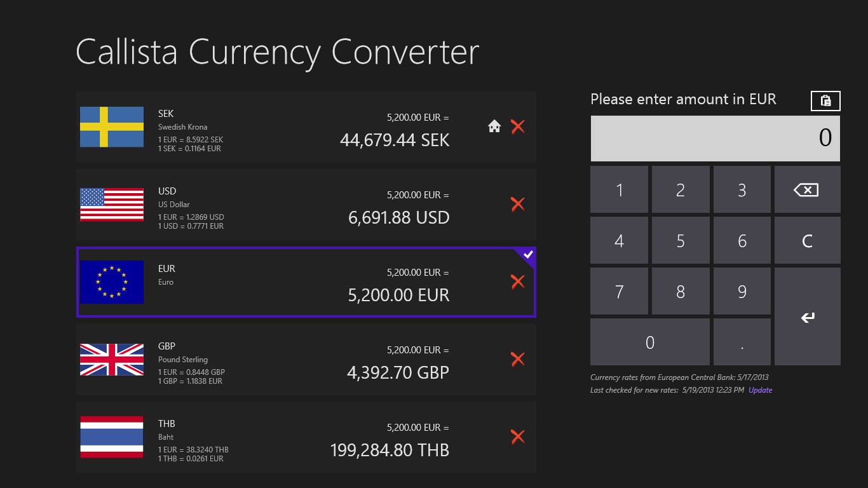Remove EUR from the currency list
The width and height of the screenshot is (868, 488).
(x=517, y=281)
